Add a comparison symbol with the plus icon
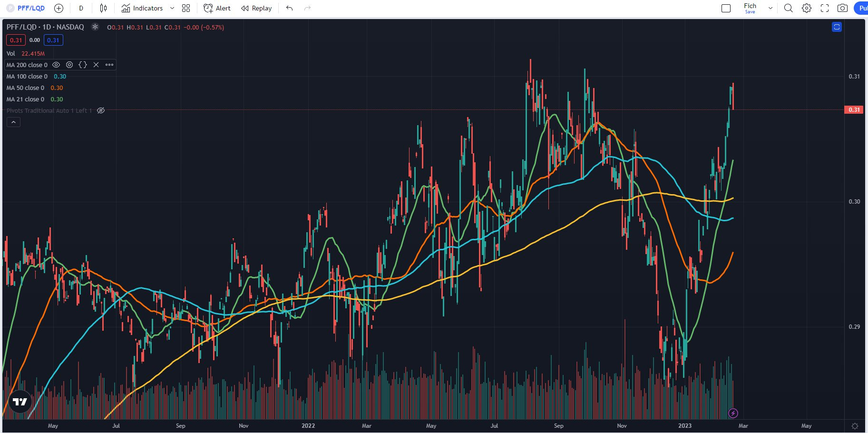 click(x=59, y=8)
